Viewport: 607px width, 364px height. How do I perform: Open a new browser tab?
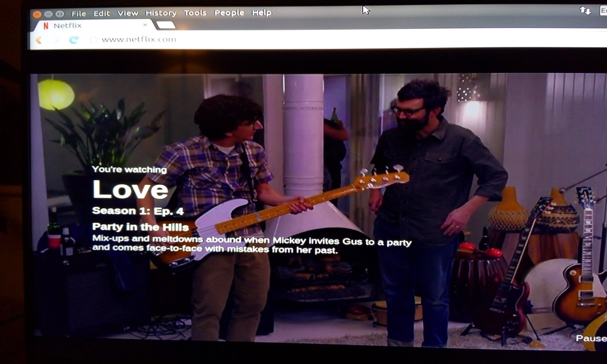coord(166,25)
